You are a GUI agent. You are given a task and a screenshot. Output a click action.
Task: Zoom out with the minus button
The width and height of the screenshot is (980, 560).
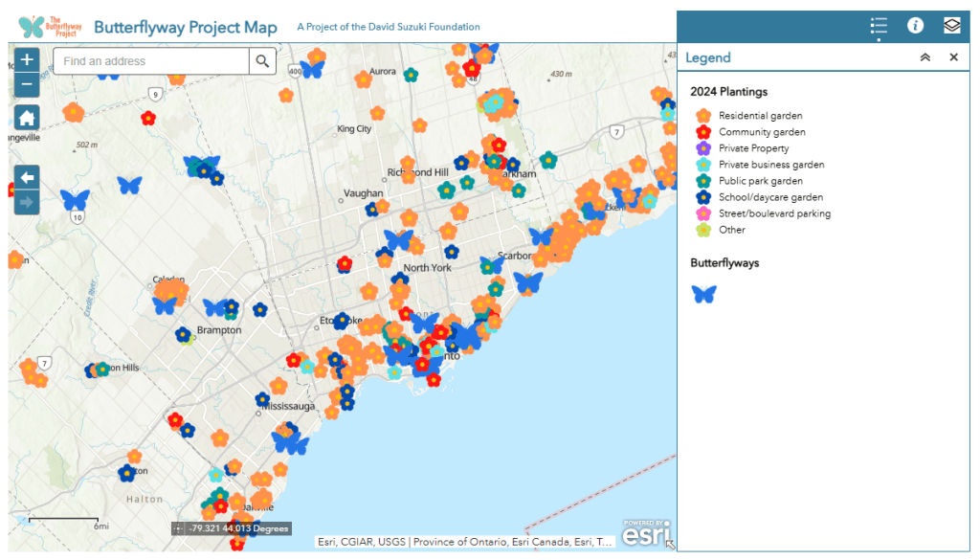[x=27, y=84]
